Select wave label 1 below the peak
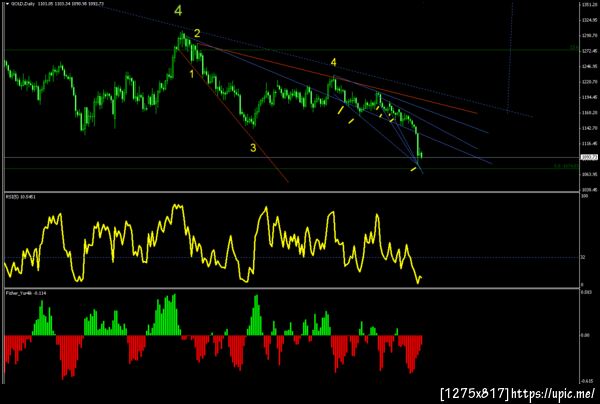600x404 pixels. (x=192, y=74)
